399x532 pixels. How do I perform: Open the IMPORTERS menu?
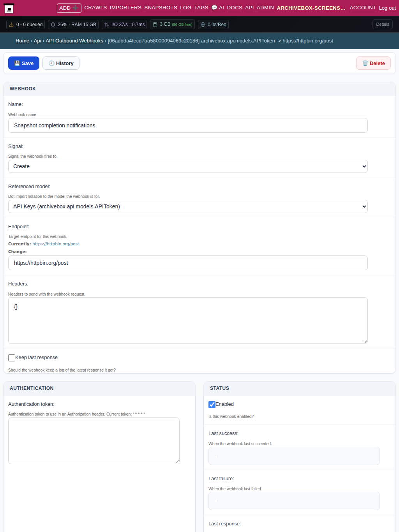point(125,8)
